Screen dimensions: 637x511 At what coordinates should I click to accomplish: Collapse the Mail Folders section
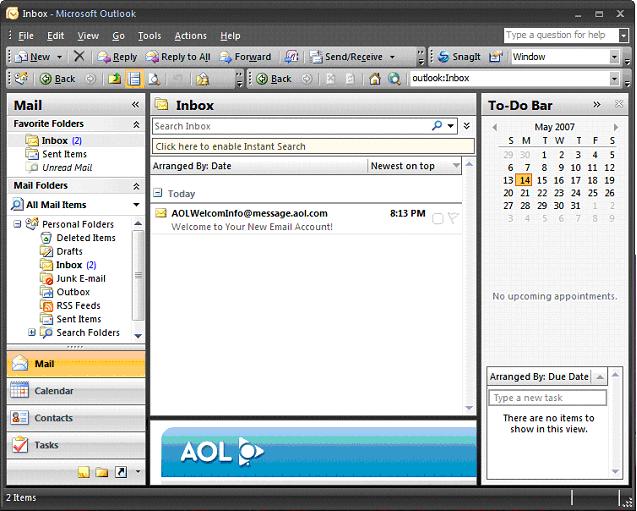point(136,186)
